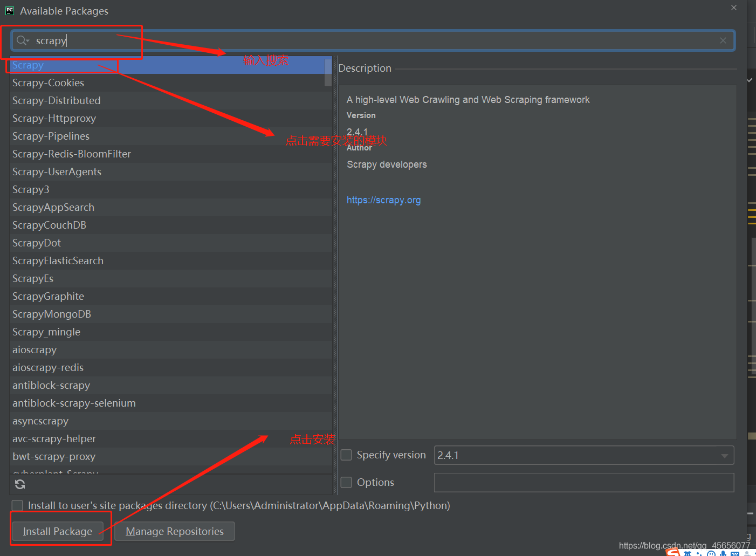The image size is (756, 556).
Task: Select ScrapyElasticSearch in the package list
Action: point(170,260)
